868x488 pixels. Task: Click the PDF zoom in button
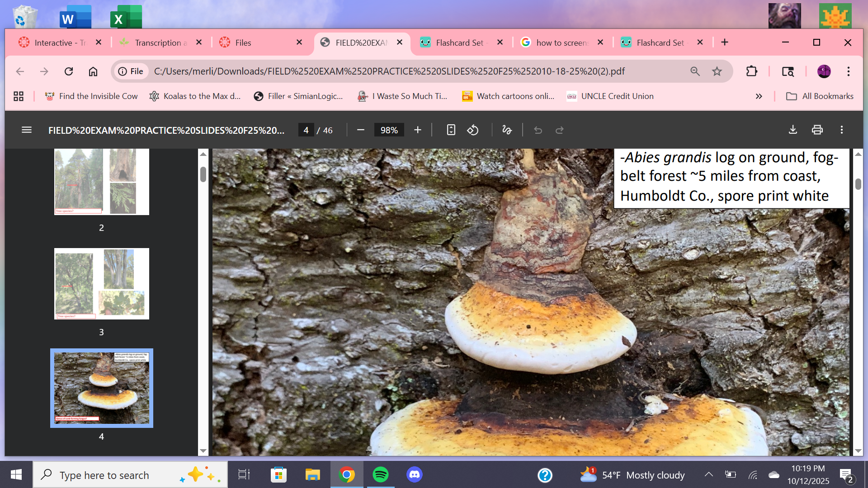[417, 130]
